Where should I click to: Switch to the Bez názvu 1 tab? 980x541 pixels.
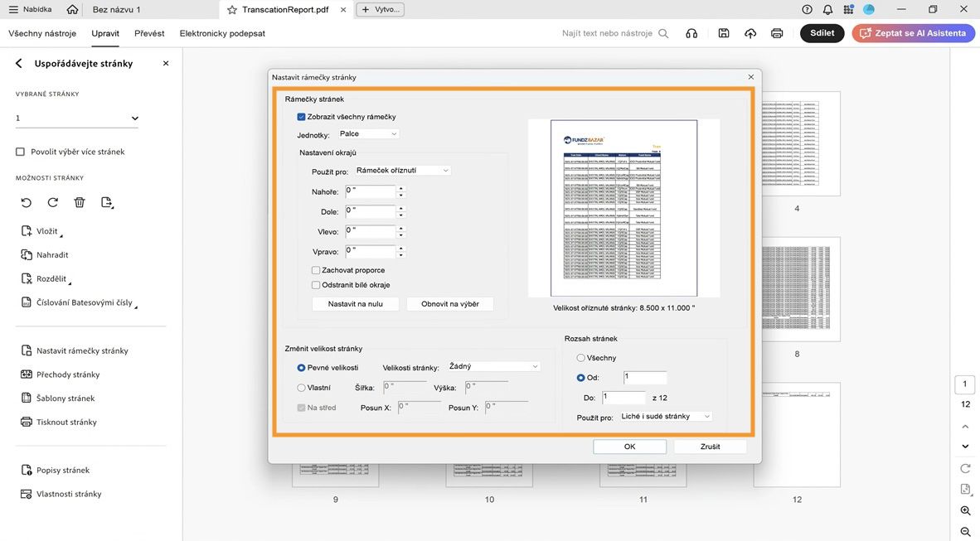pyautogui.click(x=116, y=9)
